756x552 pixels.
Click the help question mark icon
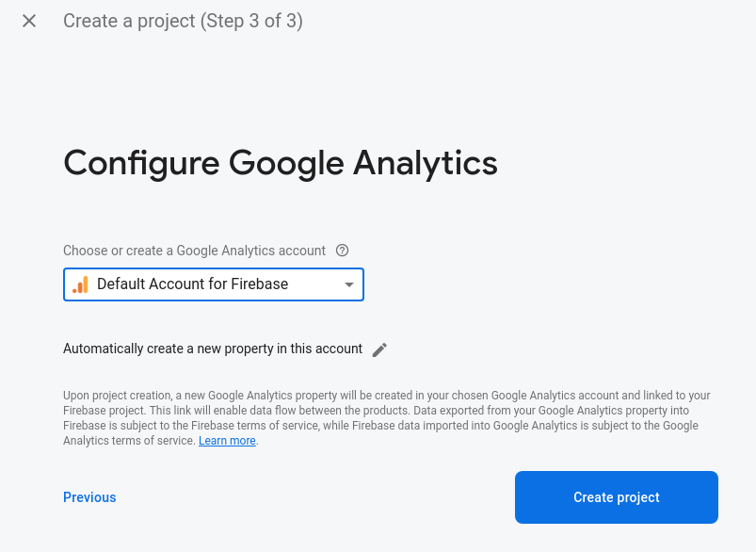[x=342, y=251]
